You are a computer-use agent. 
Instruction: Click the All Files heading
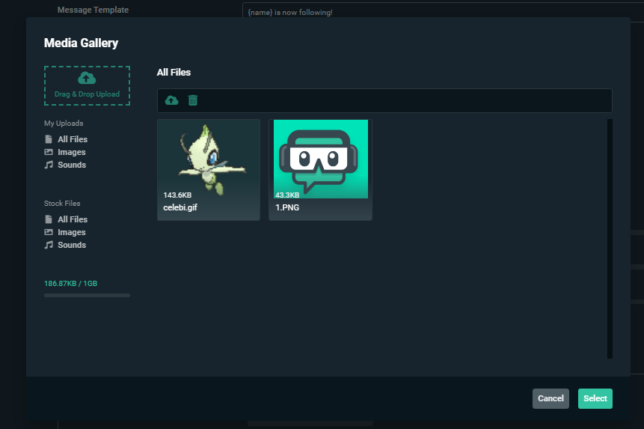(174, 72)
